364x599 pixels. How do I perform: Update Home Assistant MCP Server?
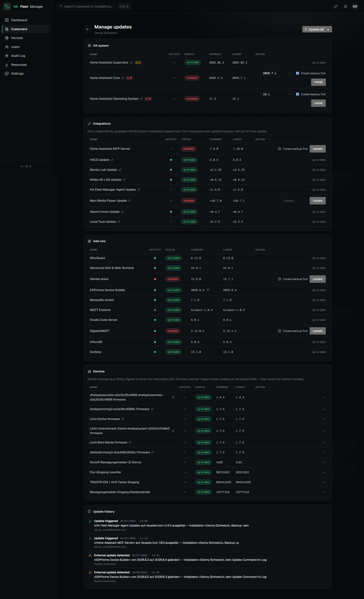coord(318,149)
